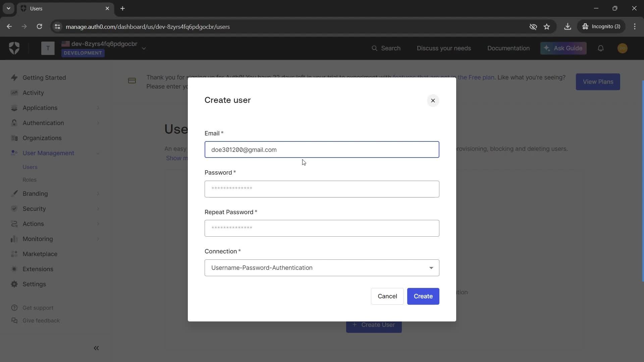Open Chrome three-dot menu
Screen dimensions: 644x362
635,26
